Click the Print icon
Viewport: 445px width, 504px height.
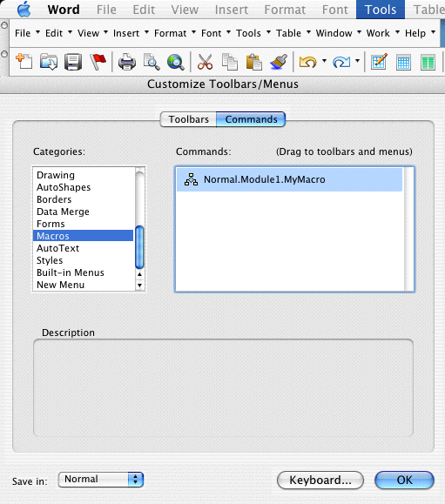tap(126, 62)
